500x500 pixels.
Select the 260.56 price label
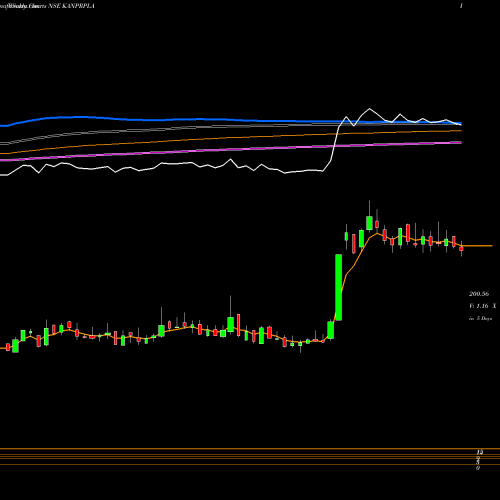click(479, 294)
